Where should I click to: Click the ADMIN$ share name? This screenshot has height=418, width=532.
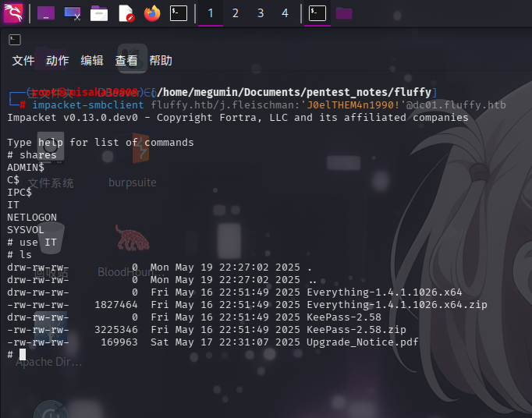pyautogui.click(x=26, y=167)
